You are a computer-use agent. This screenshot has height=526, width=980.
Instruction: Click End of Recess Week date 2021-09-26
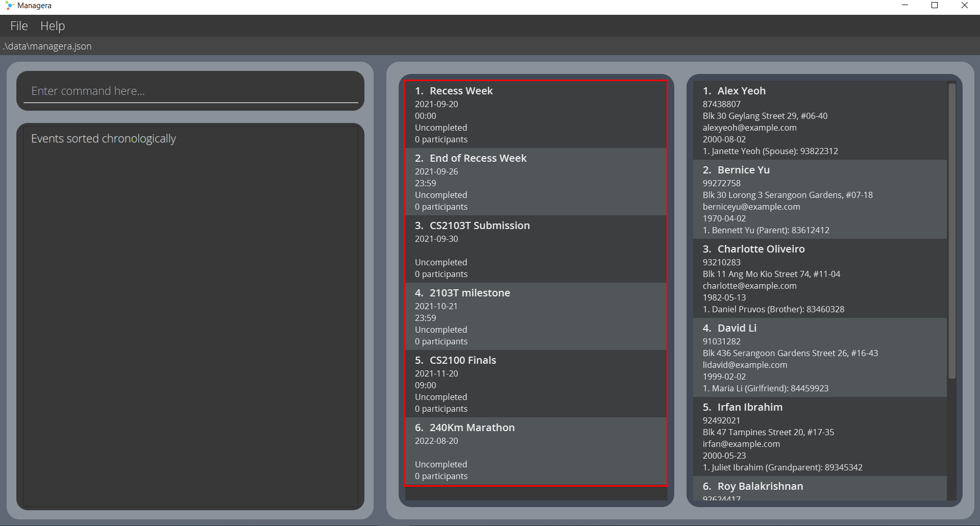436,171
